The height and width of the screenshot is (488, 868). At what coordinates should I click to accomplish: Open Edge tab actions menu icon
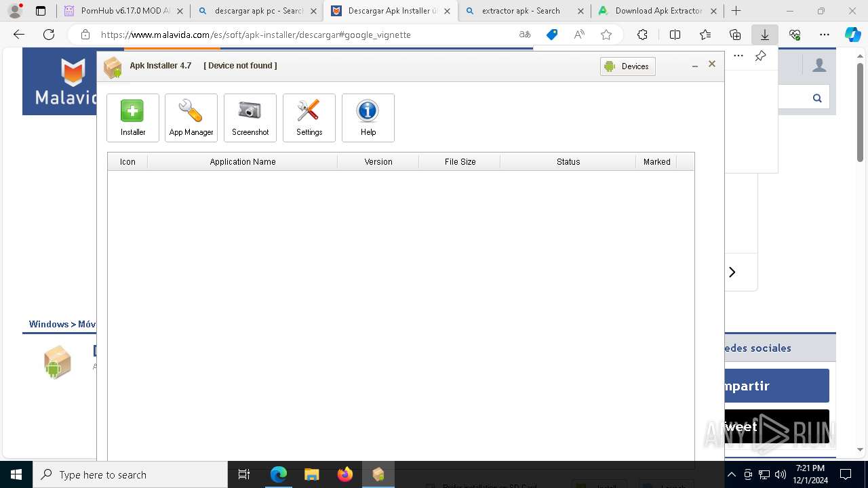pyautogui.click(x=41, y=11)
